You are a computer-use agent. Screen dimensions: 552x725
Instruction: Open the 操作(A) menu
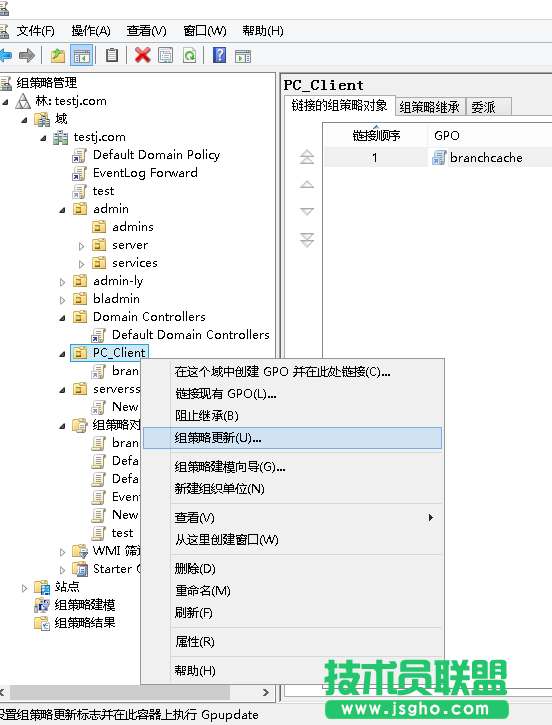pyautogui.click(x=91, y=31)
